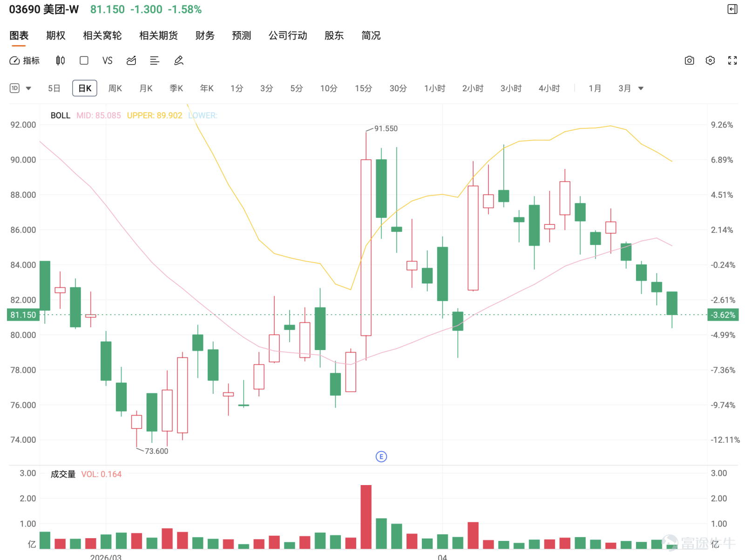Screen dimensions: 745x560
Task: Take a chart snapshot with camera icon
Action: coord(689,61)
